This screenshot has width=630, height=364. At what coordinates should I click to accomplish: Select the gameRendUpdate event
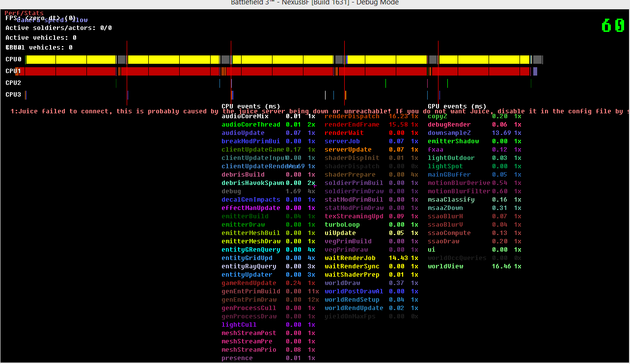268,283
